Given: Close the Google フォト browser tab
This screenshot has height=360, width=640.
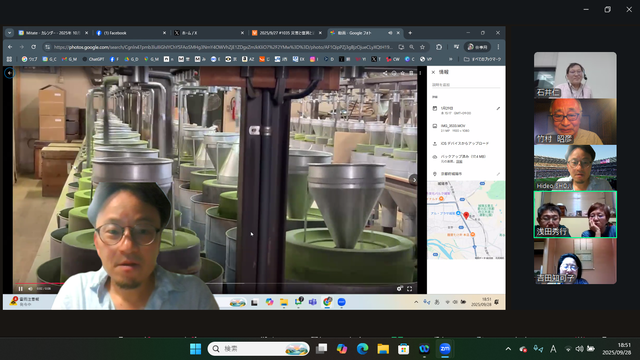Looking at the screenshot, I should click(x=398, y=33).
